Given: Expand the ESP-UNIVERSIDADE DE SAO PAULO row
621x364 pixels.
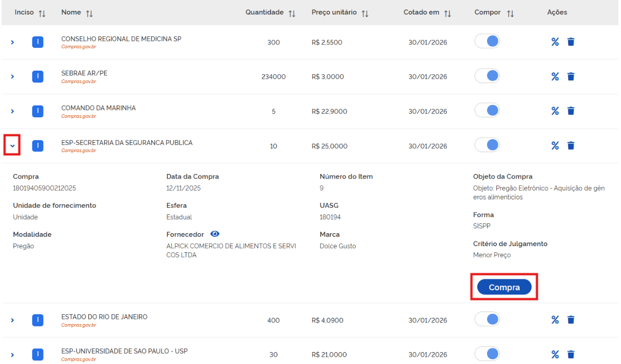Looking at the screenshot, I should (12, 355).
